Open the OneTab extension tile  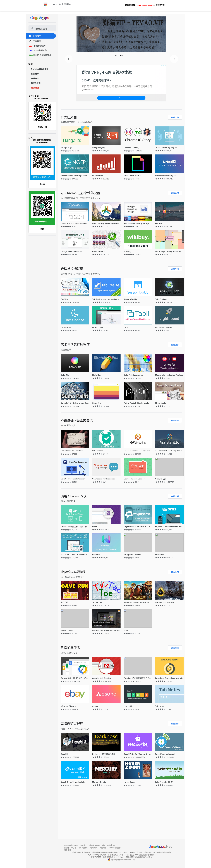(75, 287)
